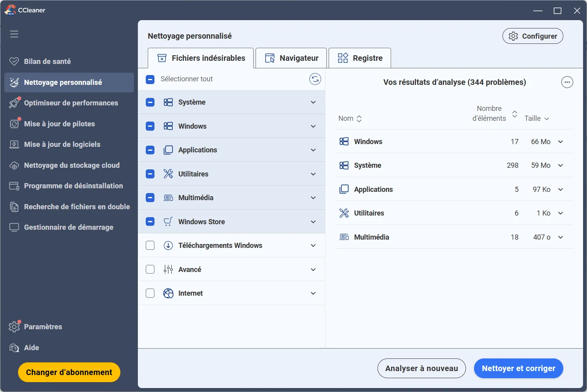
Task: Click the Configurer button
Action: [x=532, y=36]
